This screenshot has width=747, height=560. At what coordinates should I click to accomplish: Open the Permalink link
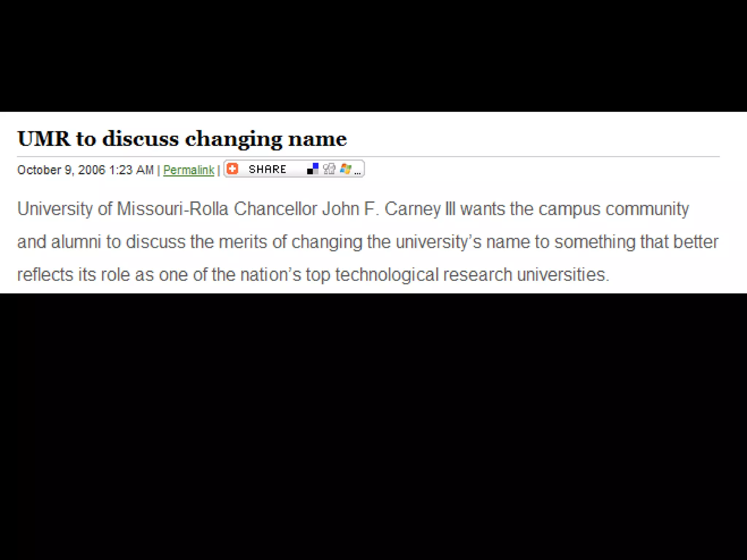tap(189, 170)
